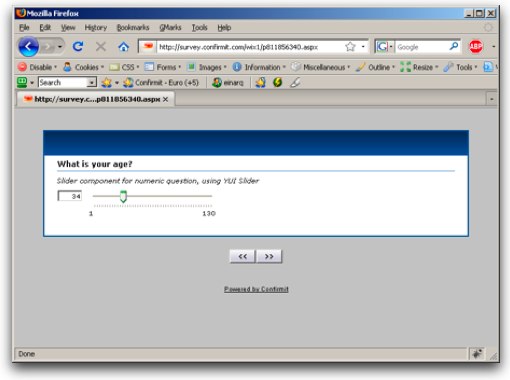
Task: Click the green age slider thumb
Action: click(x=123, y=196)
